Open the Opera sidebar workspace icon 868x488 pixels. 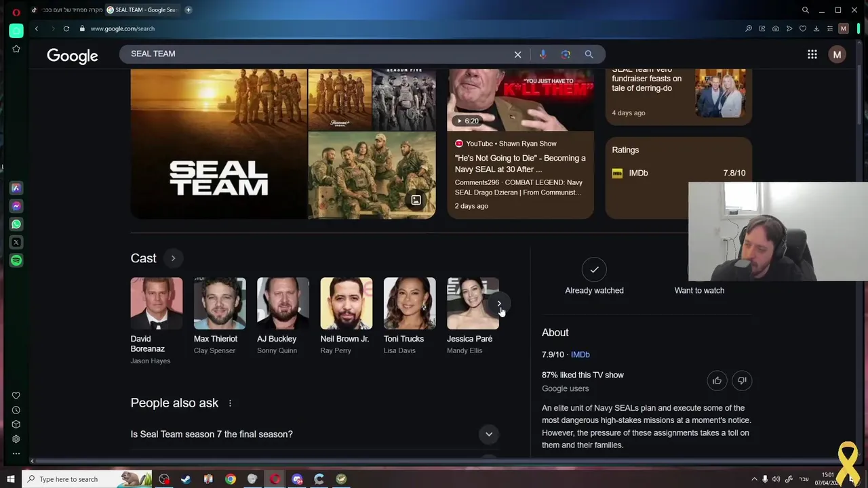pyautogui.click(x=16, y=30)
